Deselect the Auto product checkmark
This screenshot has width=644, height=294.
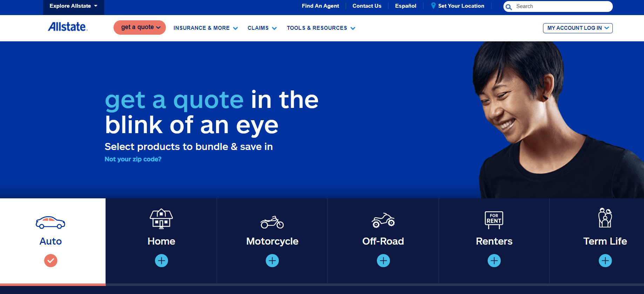(x=51, y=261)
